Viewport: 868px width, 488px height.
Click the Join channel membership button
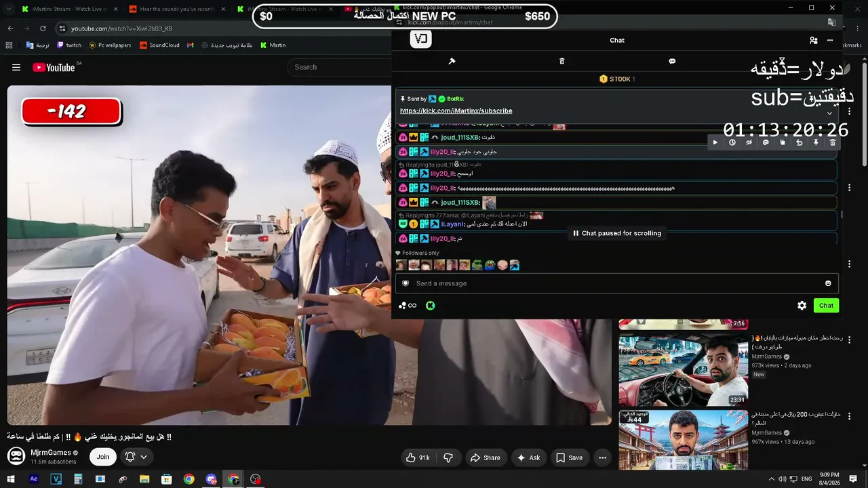103,457
